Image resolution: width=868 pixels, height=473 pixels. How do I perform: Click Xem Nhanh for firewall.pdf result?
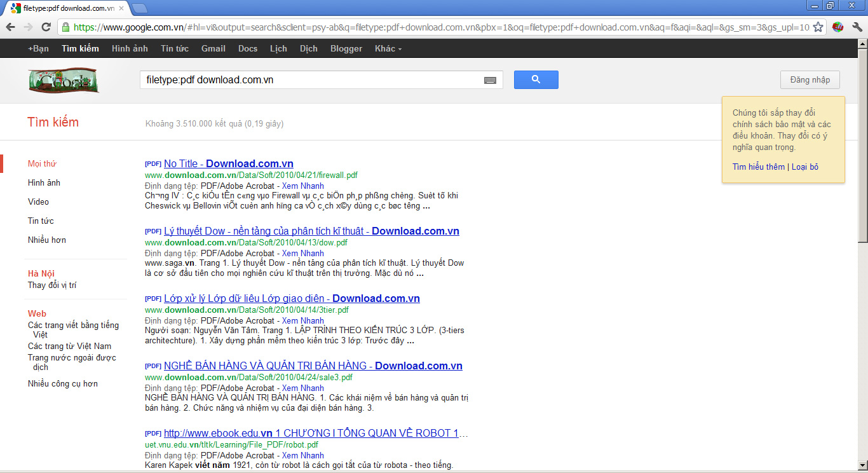coord(303,186)
